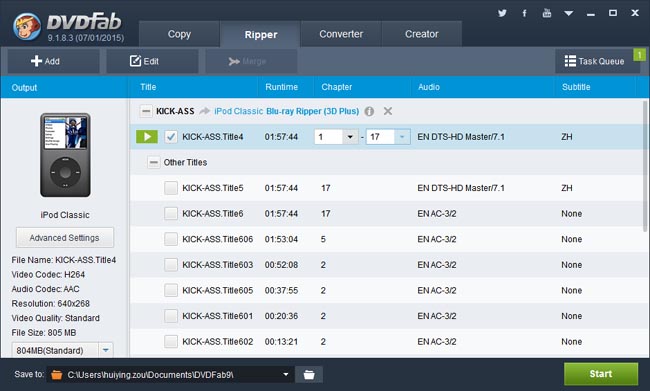Click the Add button
Viewport: 650px width, 391px height.
(x=53, y=61)
